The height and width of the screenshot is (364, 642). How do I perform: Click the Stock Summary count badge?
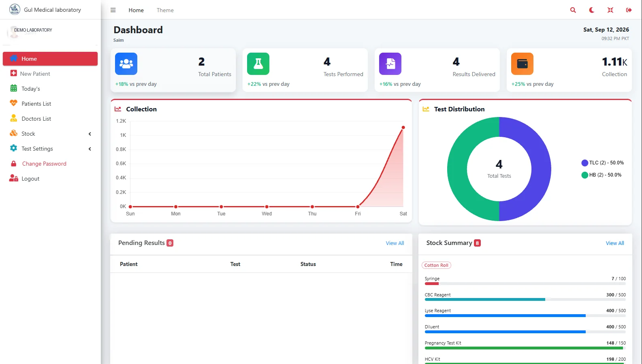[477, 243]
